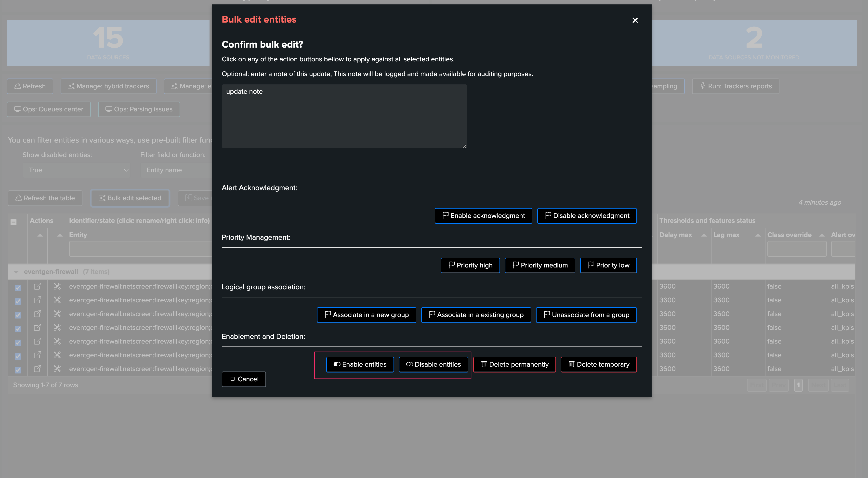Click page 1 pagination button
The width and height of the screenshot is (868, 478).
[798, 385]
